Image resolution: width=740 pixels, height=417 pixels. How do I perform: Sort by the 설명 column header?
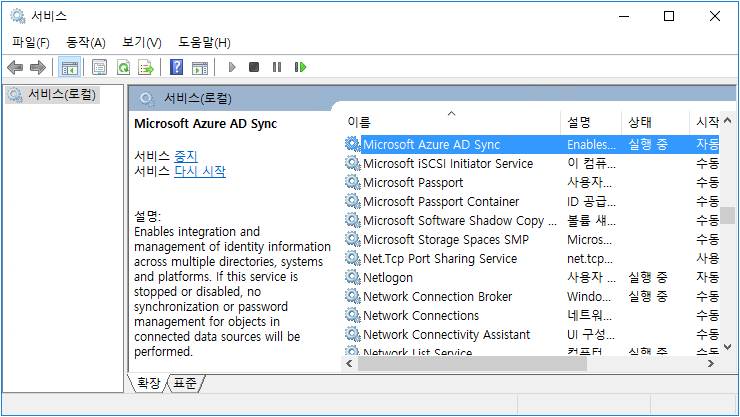point(591,123)
